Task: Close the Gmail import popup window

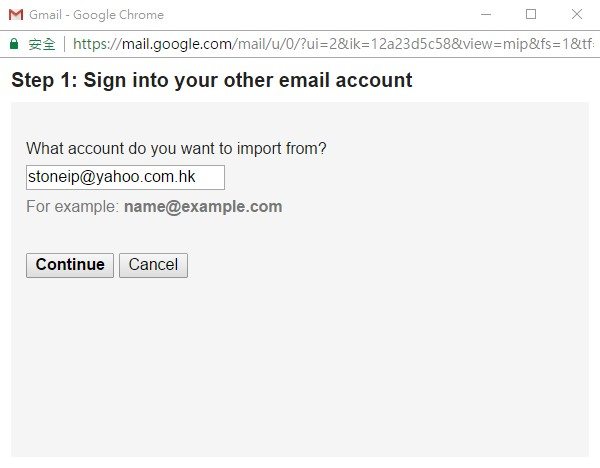Action: pyautogui.click(x=577, y=15)
